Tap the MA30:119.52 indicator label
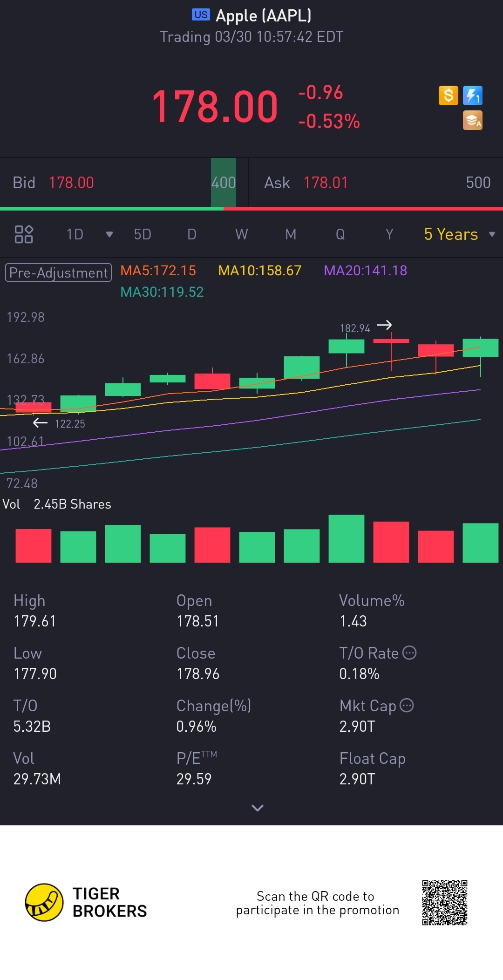Screen dimensions: 503x980 (x=162, y=292)
